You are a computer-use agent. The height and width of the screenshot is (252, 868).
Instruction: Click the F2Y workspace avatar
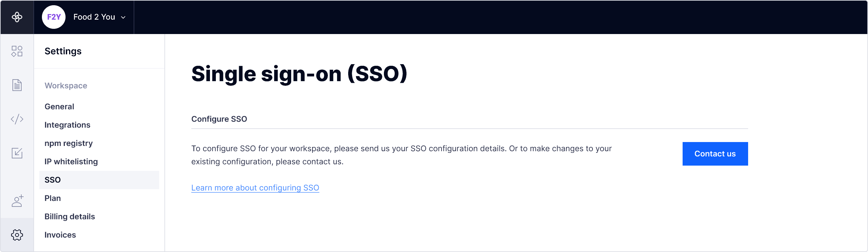point(54,17)
